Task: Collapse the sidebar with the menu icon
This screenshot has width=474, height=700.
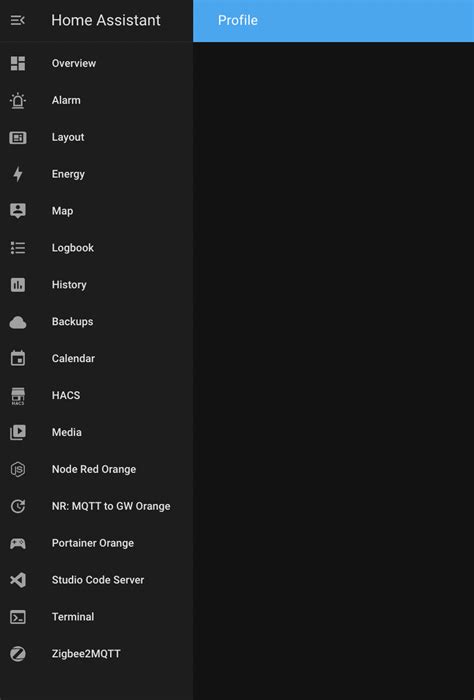Action: [17, 20]
